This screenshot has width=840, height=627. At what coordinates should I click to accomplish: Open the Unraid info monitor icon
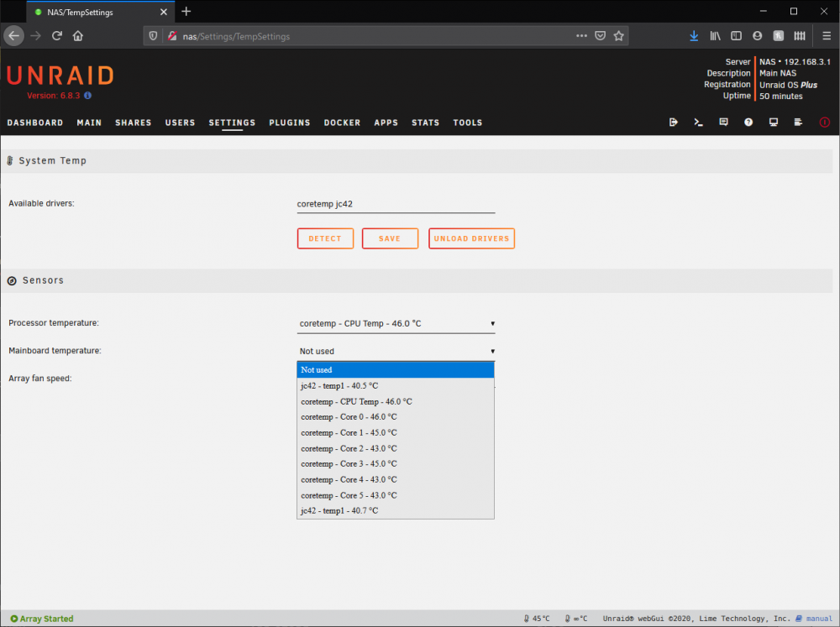(773, 122)
